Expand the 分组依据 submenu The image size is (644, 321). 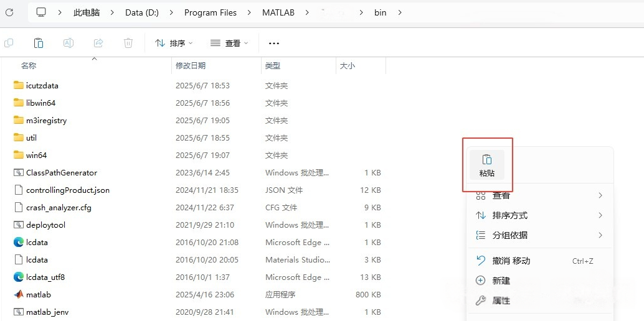pyautogui.click(x=600, y=235)
